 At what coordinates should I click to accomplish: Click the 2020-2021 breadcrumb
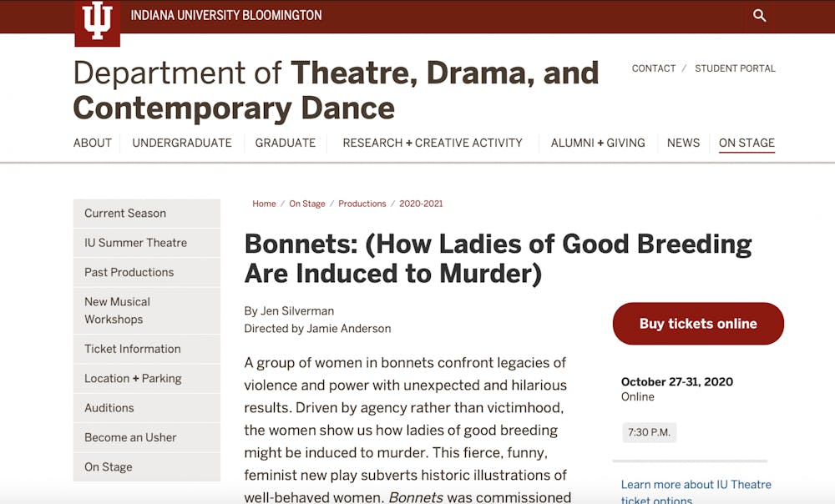pos(421,204)
